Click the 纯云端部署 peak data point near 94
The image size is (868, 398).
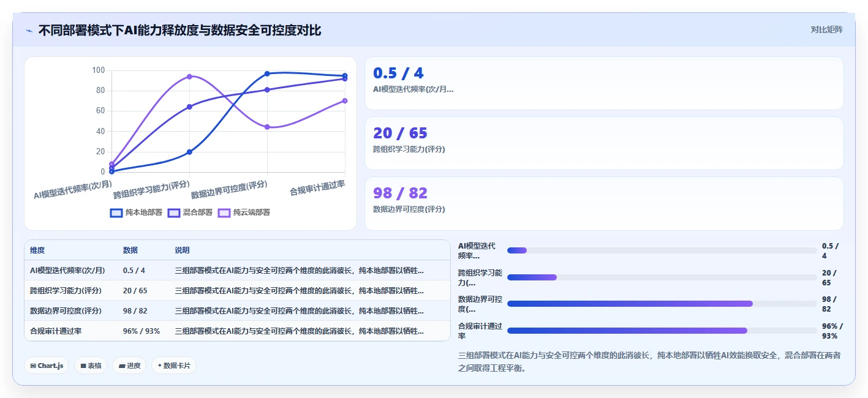pyautogui.click(x=189, y=77)
